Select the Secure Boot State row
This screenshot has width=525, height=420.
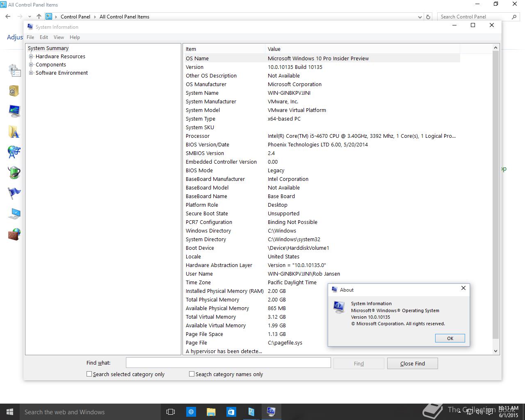click(x=322, y=213)
